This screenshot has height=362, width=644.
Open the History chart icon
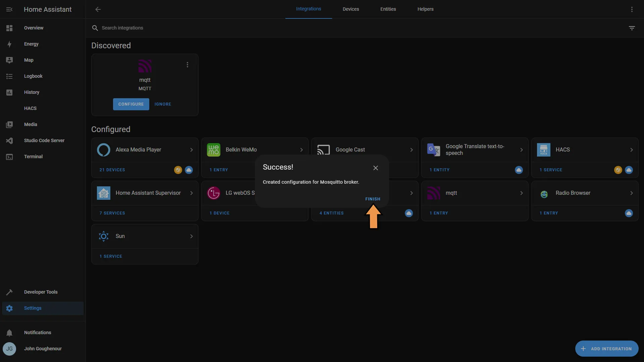[9, 93]
